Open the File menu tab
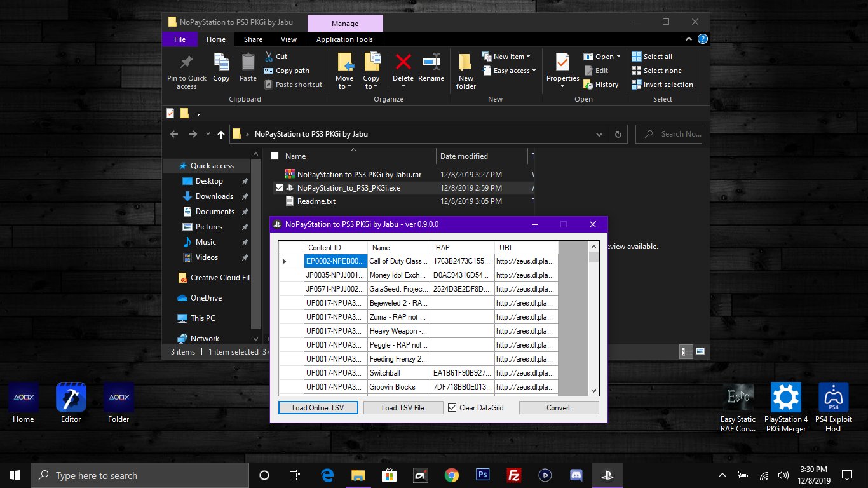Screen dimensions: 868x488 click(x=180, y=39)
